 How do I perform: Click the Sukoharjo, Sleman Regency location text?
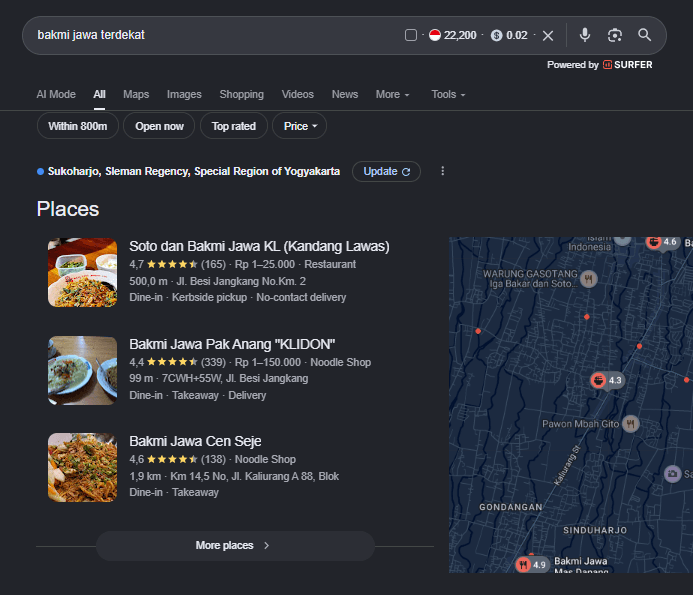tap(194, 172)
